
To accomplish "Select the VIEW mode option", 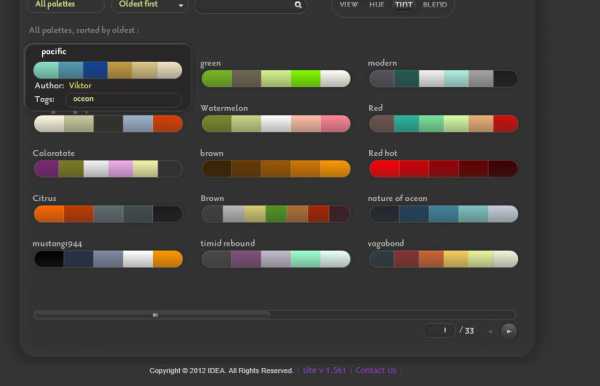I will (x=349, y=5).
